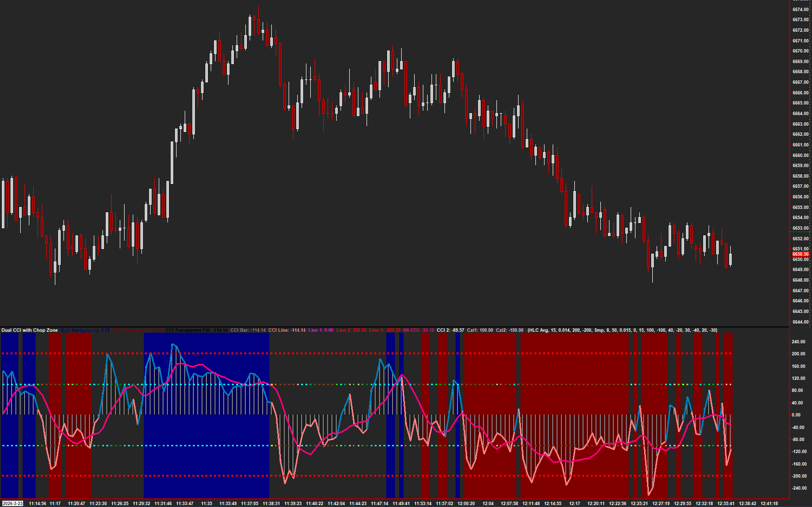The height and width of the screenshot is (507, 812).
Task: Click the 11:35 time axis label
Action: (x=206, y=504)
